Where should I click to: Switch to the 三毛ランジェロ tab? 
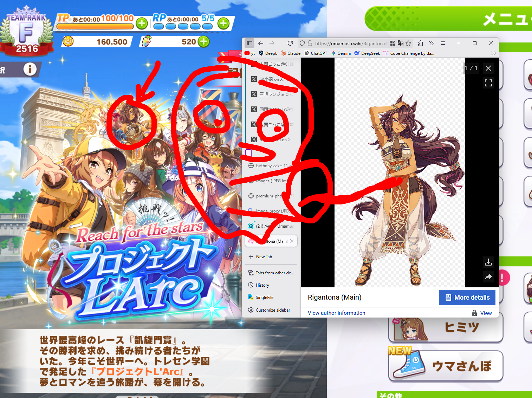point(272,94)
